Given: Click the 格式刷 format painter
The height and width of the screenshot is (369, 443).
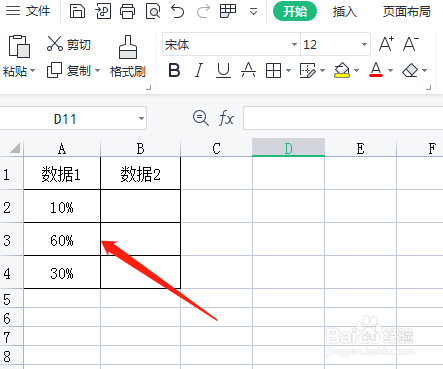Looking at the screenshot, I should 128,56.
